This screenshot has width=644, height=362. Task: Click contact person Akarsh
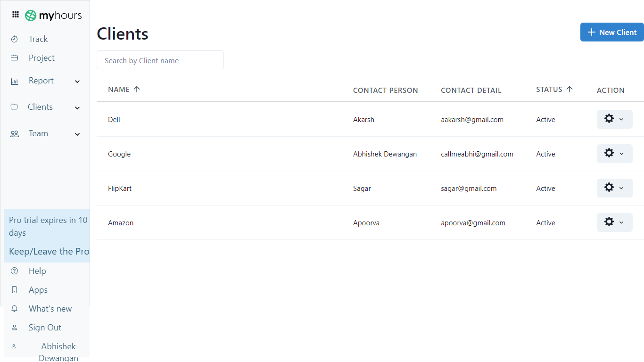tap(363, 120)
